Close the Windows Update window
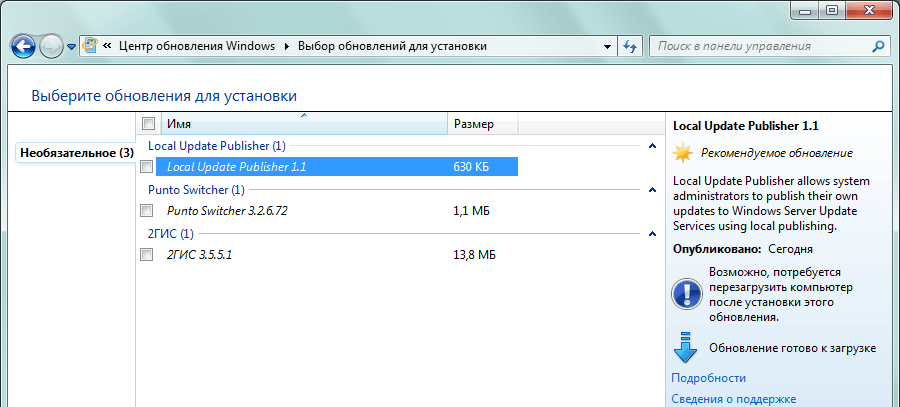The height and width of the screenshot is (407, 900). click(x=870, y=10)
